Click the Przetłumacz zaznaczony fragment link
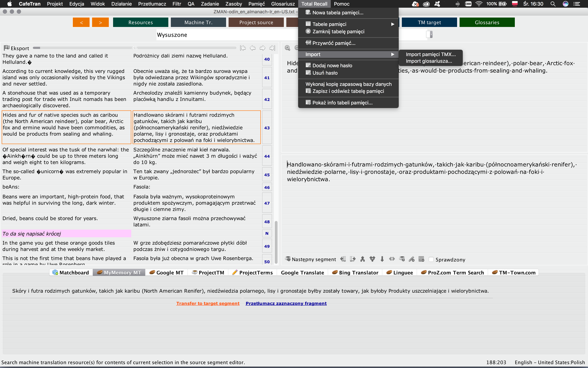The height and width of the screenshot is (368, 588). click(286, 303)
